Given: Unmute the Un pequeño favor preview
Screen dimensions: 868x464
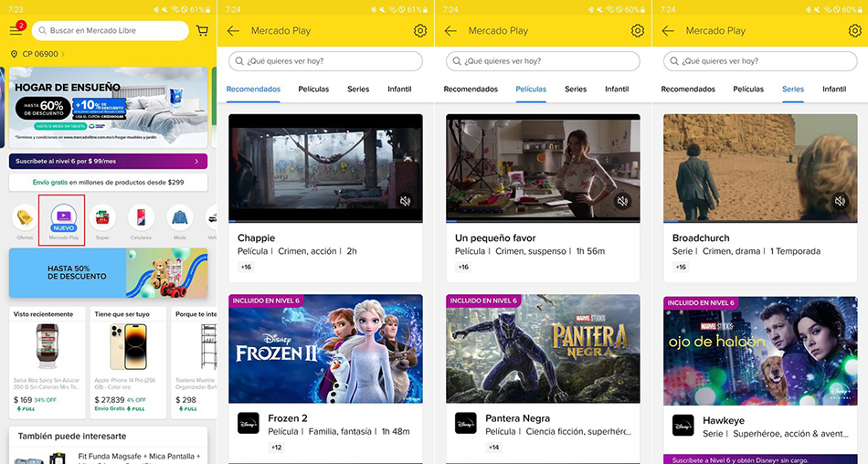Looking at the screenshot, I should [623, 201].
